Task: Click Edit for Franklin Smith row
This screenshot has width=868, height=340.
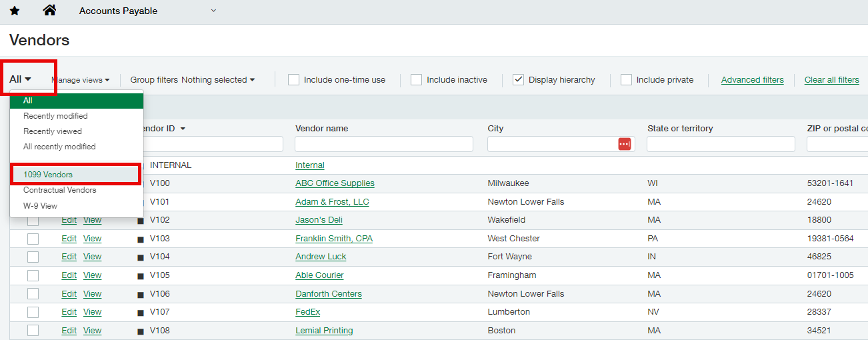Action: 69,239
